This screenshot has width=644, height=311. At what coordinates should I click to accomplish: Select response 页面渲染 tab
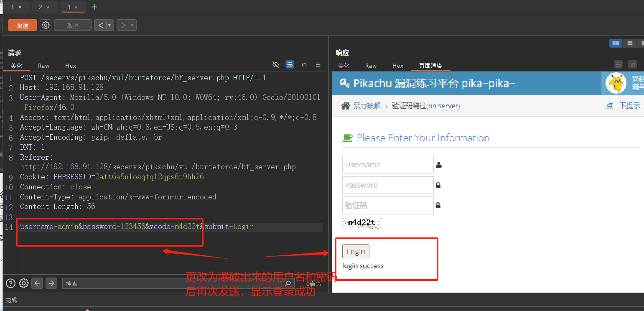pos(430,66)
